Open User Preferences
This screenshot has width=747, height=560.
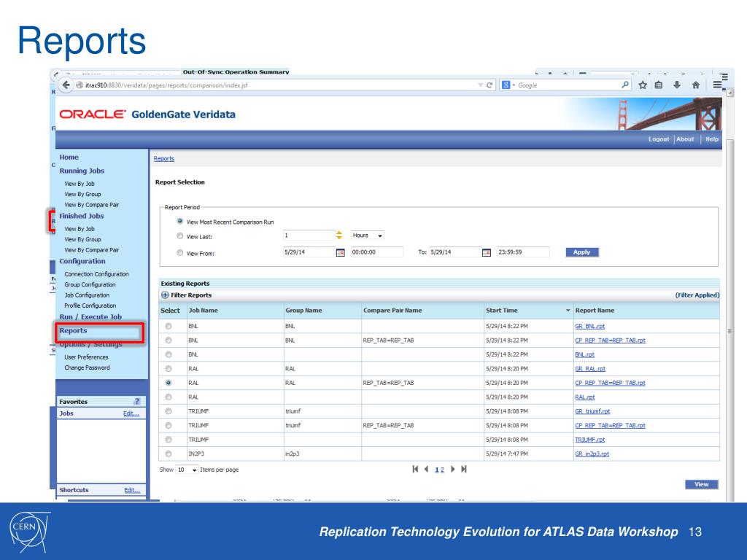[86, 357]
